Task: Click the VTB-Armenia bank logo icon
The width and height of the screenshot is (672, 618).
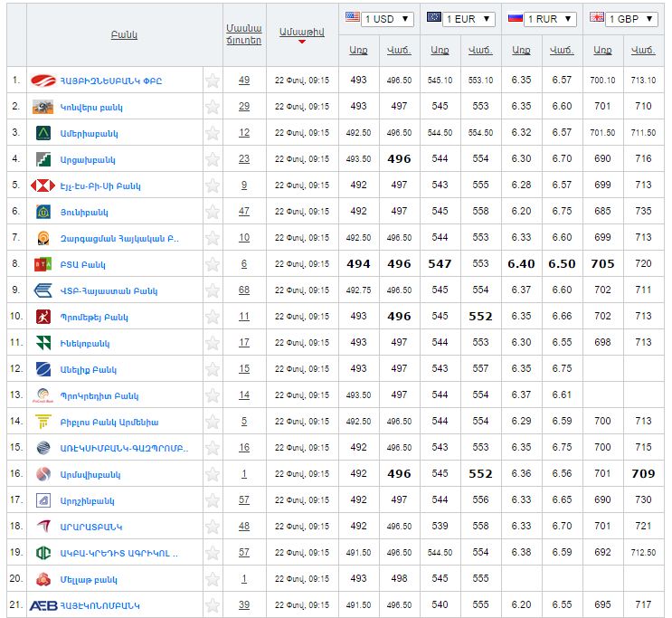Action: coord(43,290)
